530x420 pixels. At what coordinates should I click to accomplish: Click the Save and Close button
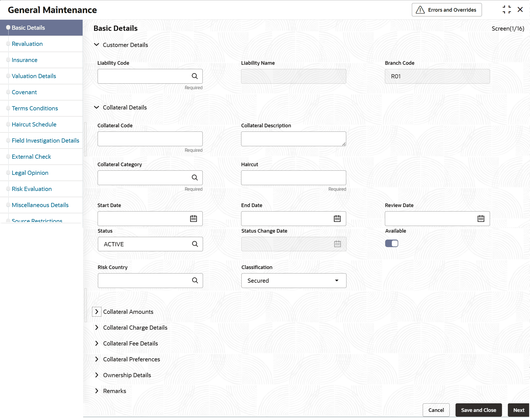point(478,410)
